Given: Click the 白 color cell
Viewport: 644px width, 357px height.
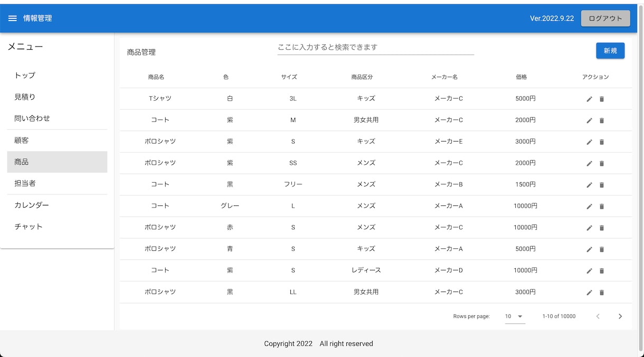Looking at the screenshot, I should 230,99.
